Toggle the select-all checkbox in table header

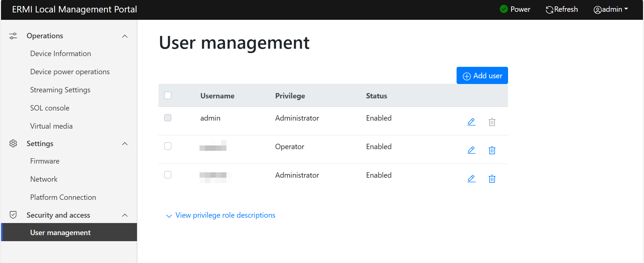click(x=168, y=95)
